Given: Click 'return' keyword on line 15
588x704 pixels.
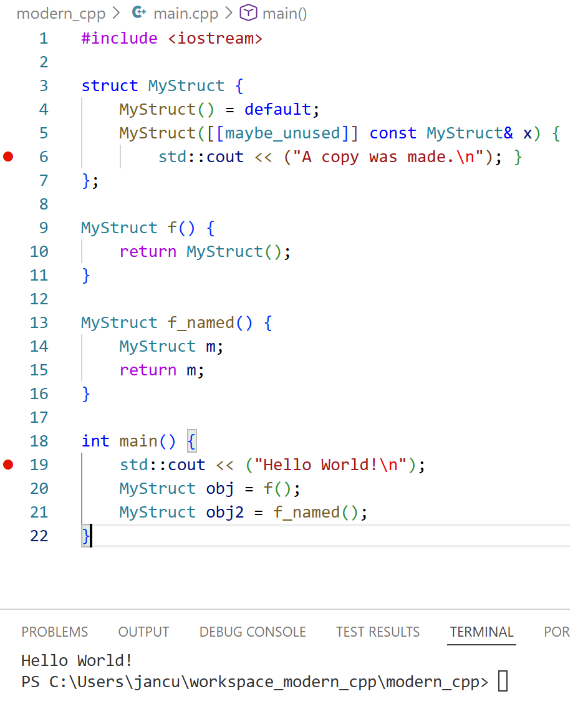Looking at the screenshot, I should pyautogui.click(x=148, y=370).
